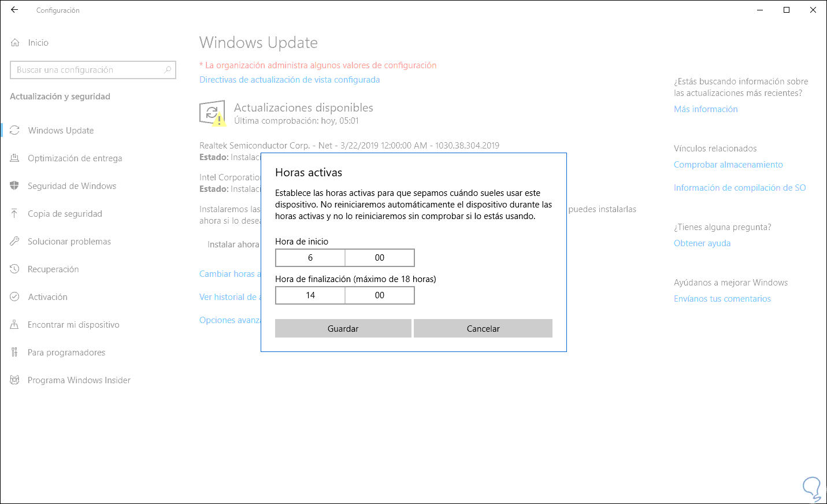Click the update status icon with warning
The height and width of the screenshot is (504, 827).
tap(212, 113)
